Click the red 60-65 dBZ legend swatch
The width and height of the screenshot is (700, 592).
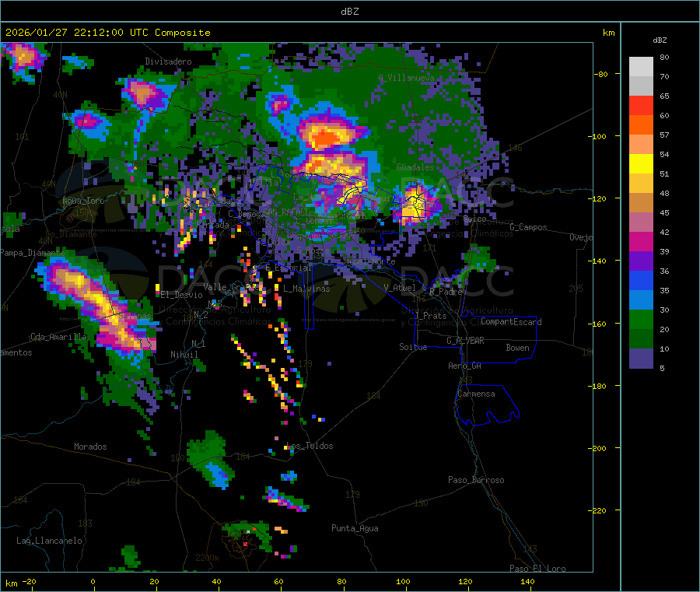(x=641, y=105)
